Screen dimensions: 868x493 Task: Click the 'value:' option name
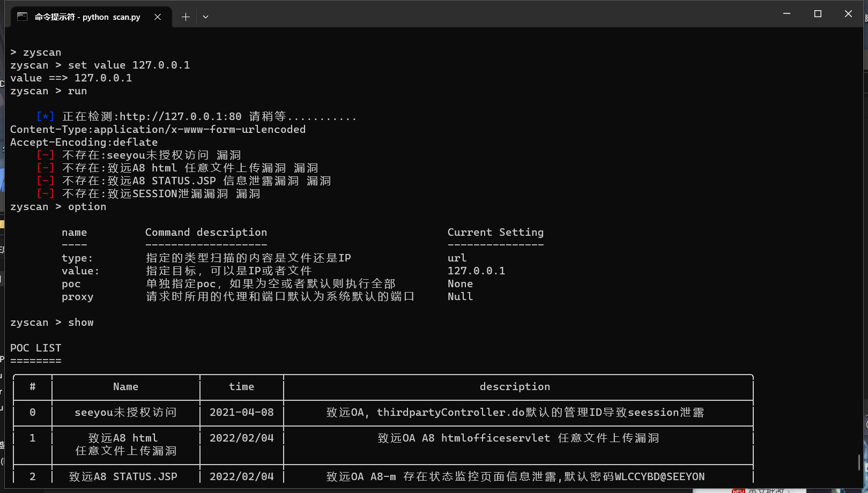pos(80,271)
